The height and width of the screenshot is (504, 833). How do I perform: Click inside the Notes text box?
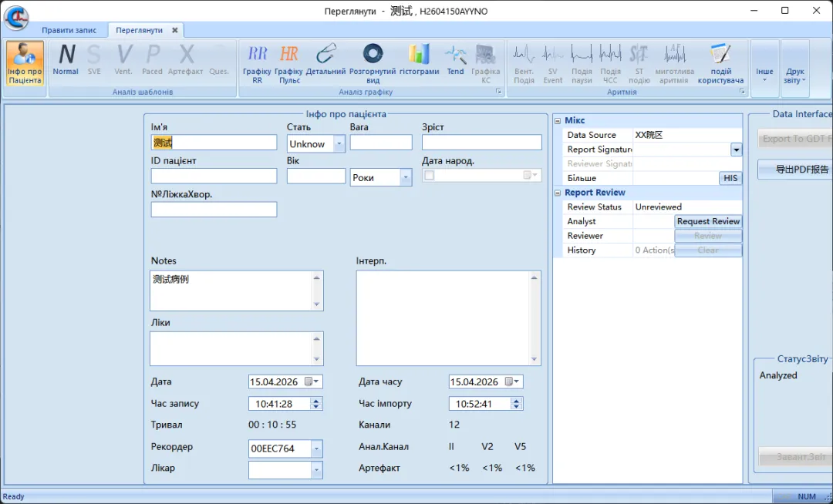[x=231, y=291]
